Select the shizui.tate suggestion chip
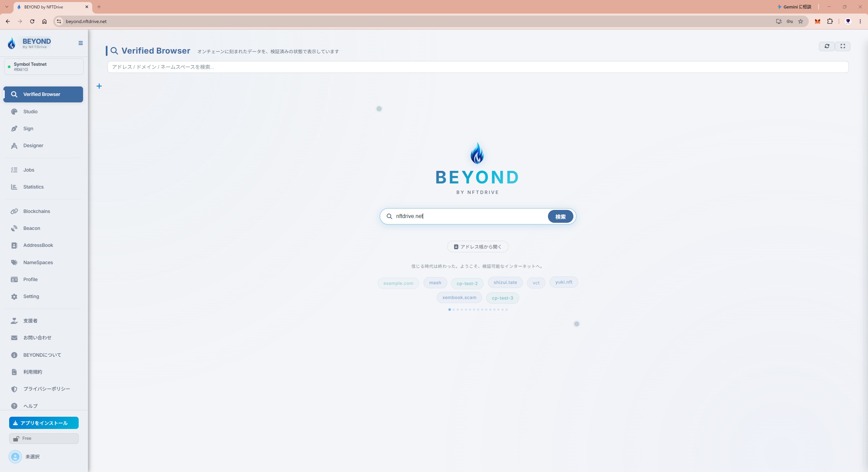The image size is (868, 472). point(505,282)
